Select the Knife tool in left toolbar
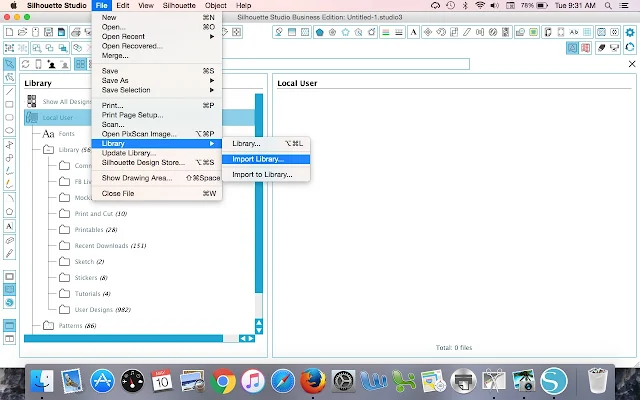Viewport: 640px width, 400px height. tap(9, 253)
